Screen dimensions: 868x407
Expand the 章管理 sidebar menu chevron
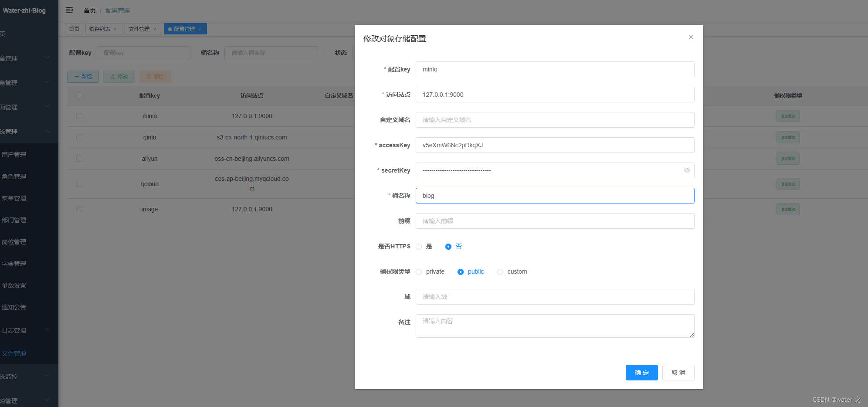(47, 58)
